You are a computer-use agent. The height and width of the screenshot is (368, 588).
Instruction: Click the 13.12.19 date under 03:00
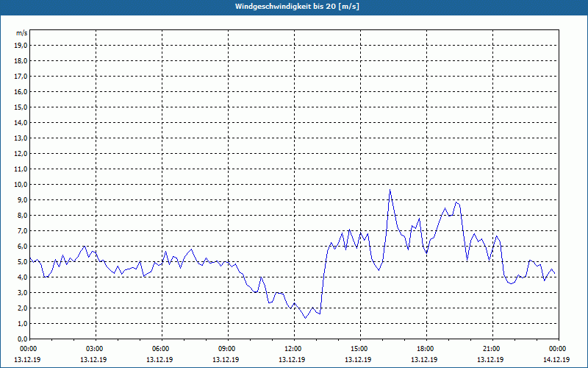pos(93,359)
